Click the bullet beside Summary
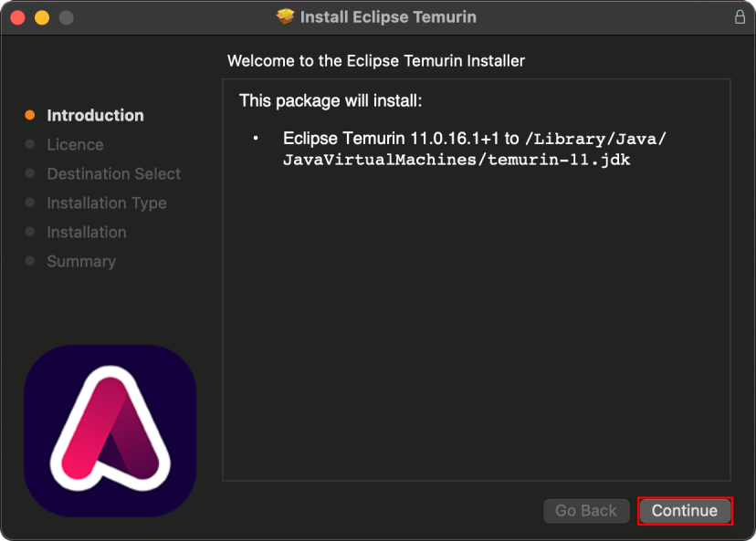 coord(30,261)
